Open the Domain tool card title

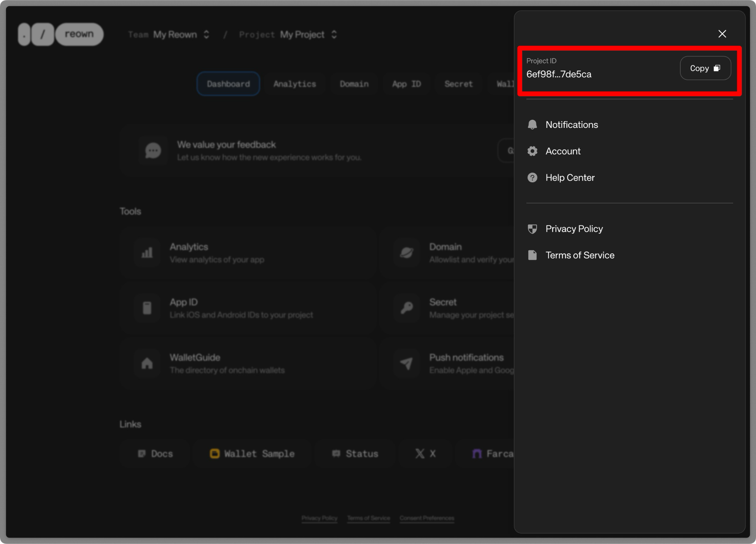(x=445, y=247)
